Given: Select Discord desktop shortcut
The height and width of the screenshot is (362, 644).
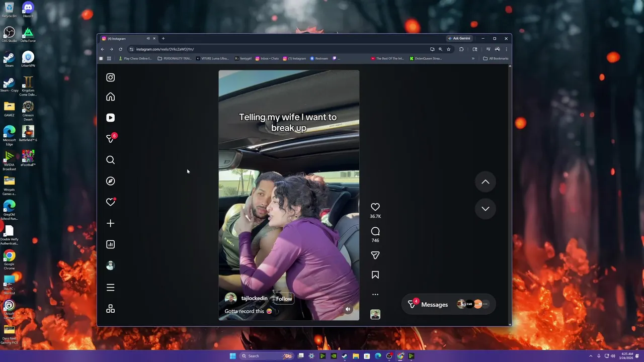Looking at the screenshot, I should (x=28, y=10).
